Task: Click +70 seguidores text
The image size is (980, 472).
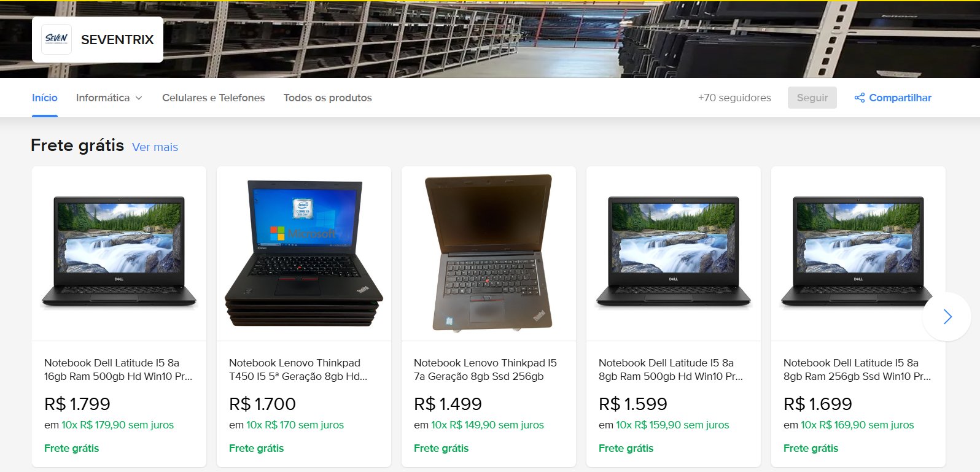Action: 734,98
